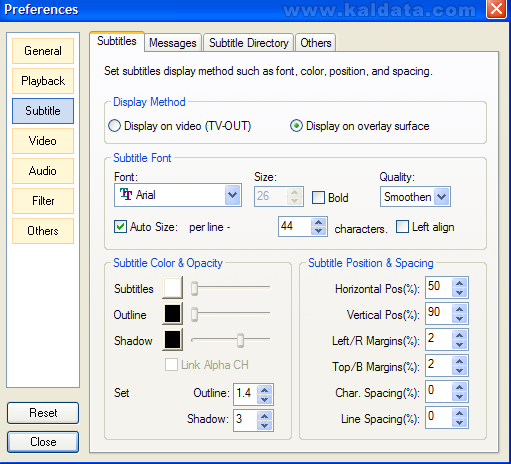Decrease the Outline width value
This screenshot has width=511, height=464.
click(265, 399)
